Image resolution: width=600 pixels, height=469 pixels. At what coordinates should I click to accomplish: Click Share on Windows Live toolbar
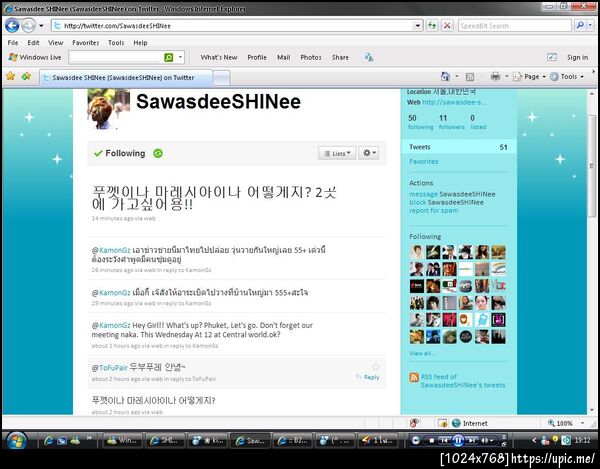click(x=340, y=57)
